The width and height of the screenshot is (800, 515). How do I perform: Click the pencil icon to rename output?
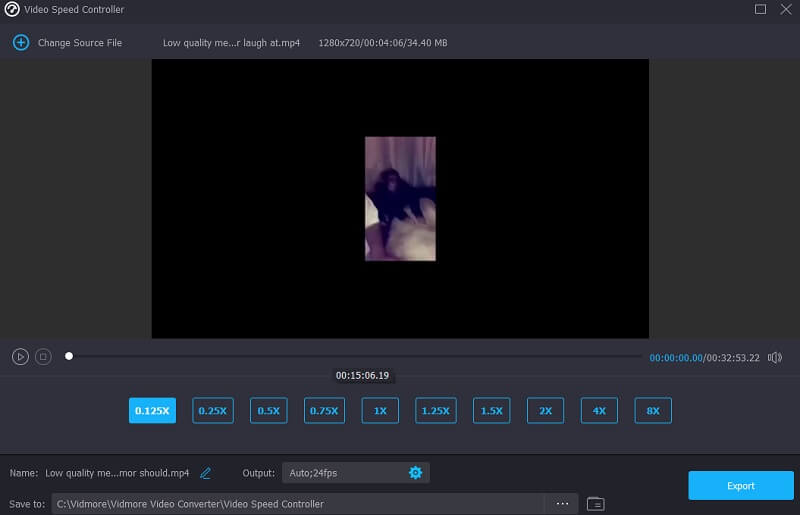tap(205, 473)
